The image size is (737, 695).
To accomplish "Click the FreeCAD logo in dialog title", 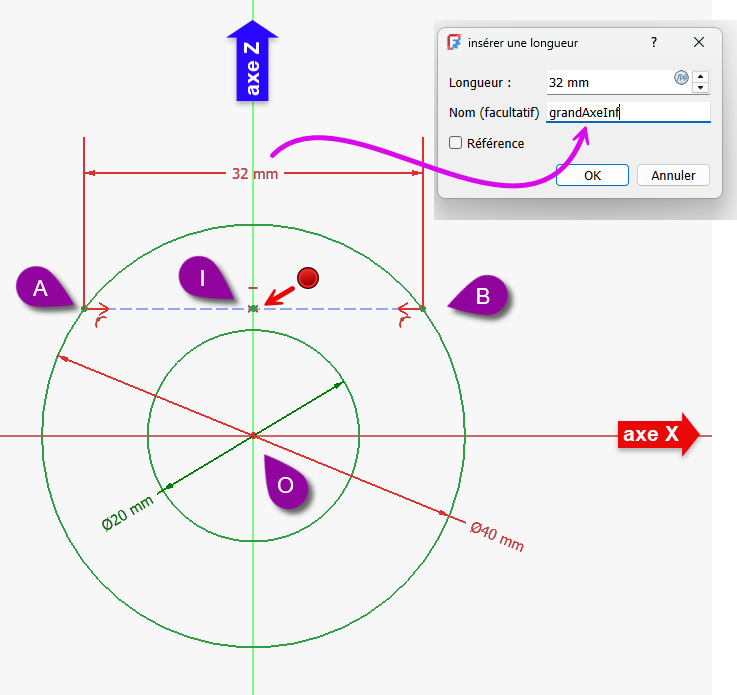I will 455,43.
